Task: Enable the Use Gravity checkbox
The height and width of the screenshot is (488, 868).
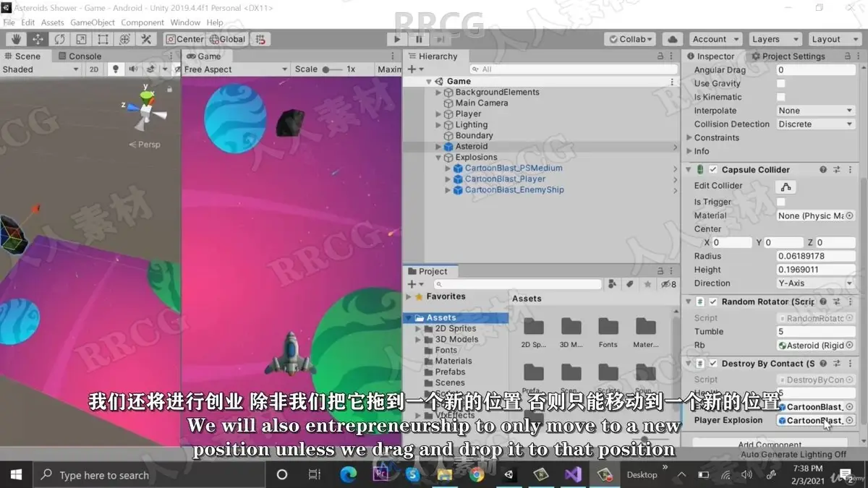Action: (x=780, y=84)
